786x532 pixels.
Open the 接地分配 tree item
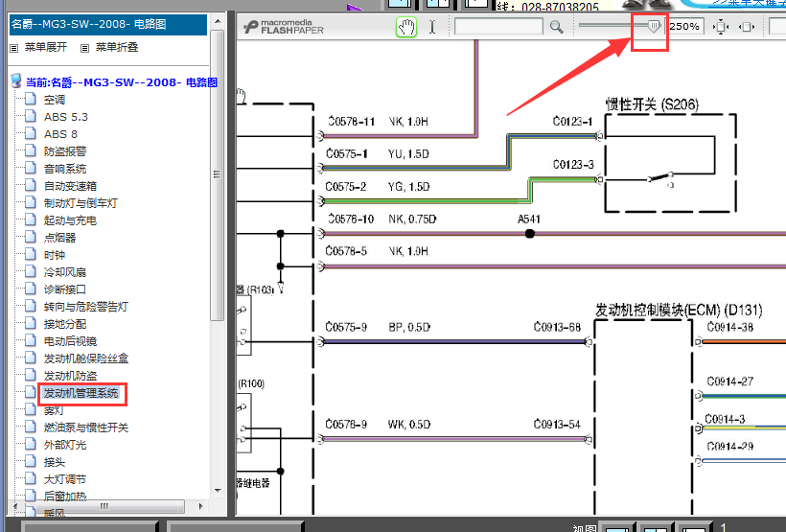coord(64,324)
